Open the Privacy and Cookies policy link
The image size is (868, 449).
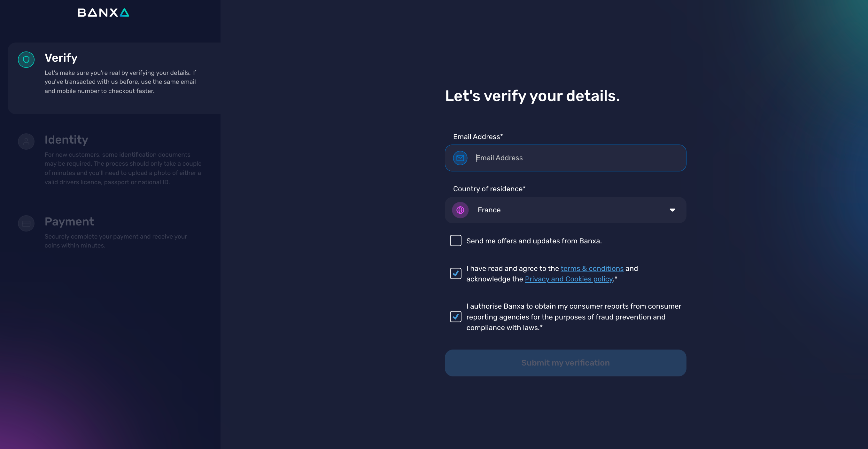pyautogui.click(x=569, y=279)
